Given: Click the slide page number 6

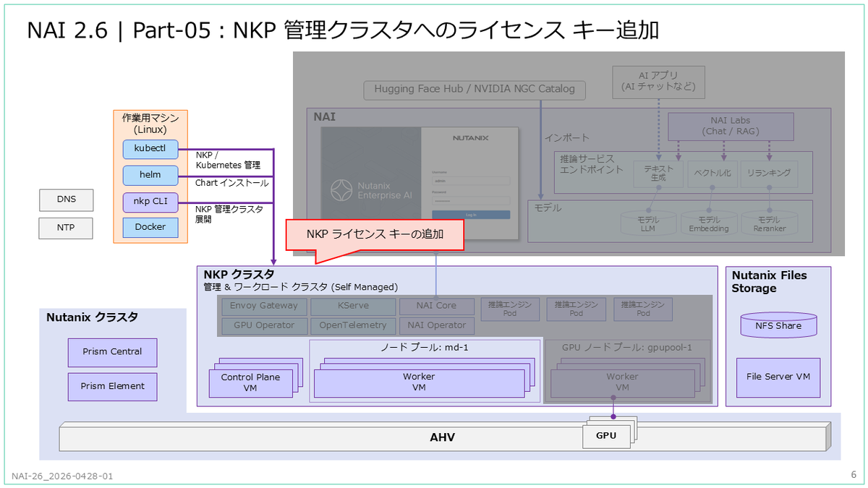Looking at the screenshot, I should [x=853, y=475].
